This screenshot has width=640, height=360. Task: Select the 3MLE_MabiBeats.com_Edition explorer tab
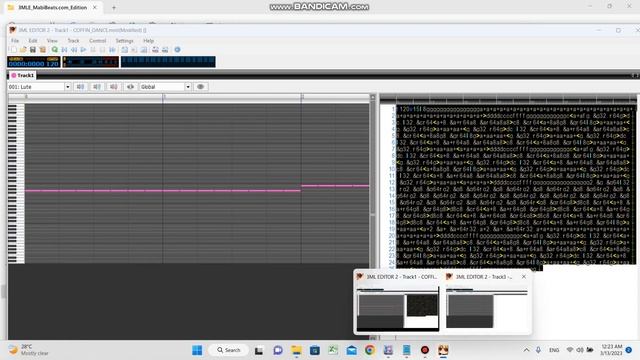point(53,7)
